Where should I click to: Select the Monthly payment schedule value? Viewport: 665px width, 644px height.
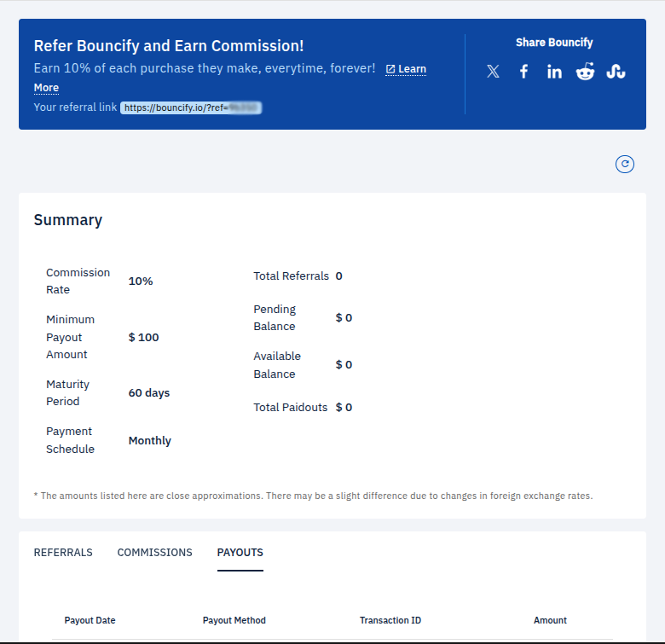[x=150, y=440]
